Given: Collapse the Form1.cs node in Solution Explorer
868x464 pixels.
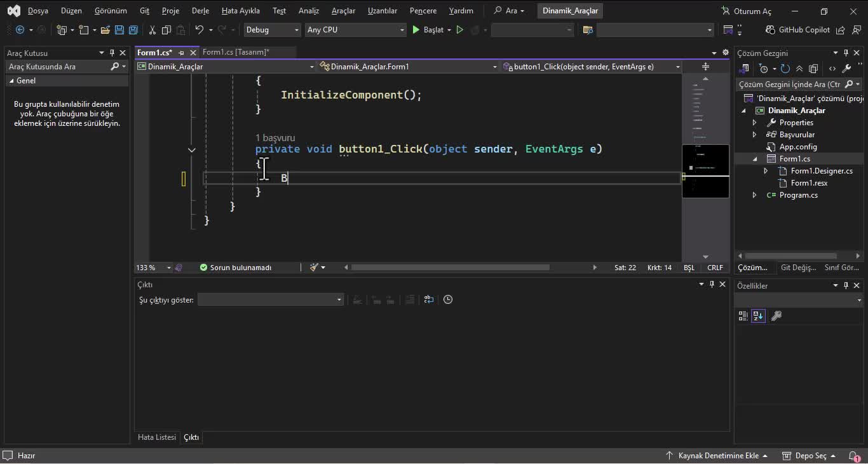Looking at the screenshot, I should tap(754, 159).
